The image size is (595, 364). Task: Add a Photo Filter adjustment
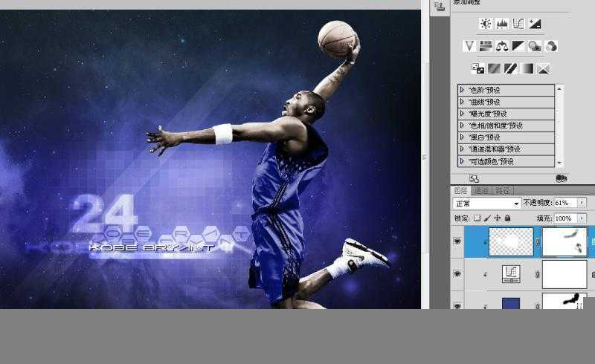[x=535, y=46]
